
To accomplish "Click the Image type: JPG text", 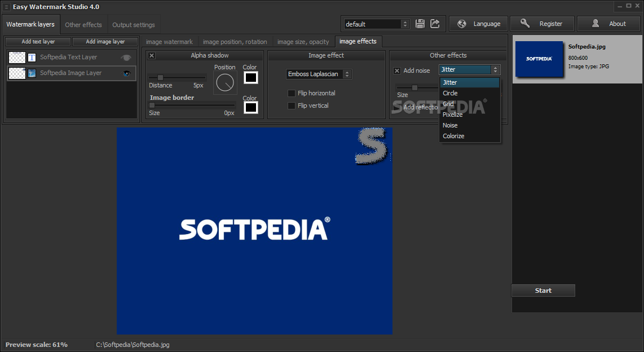I will pyautogui.click(x=589, y=66).
